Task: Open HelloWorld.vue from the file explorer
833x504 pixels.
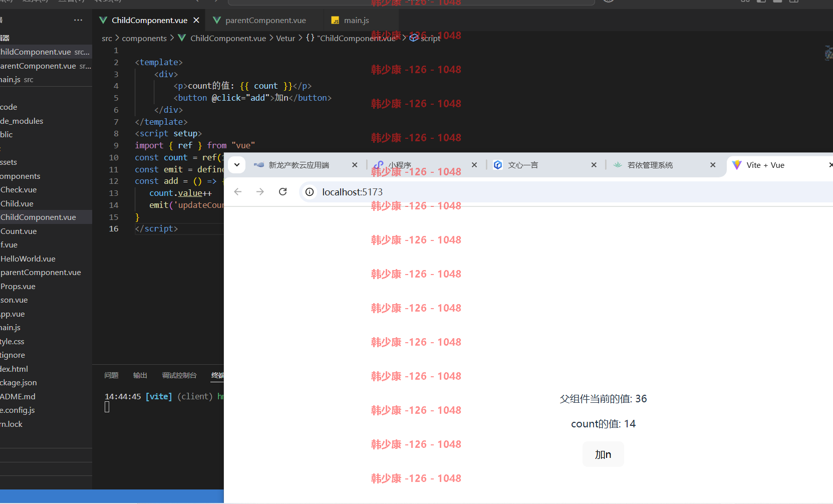Action: click(46, 259)
